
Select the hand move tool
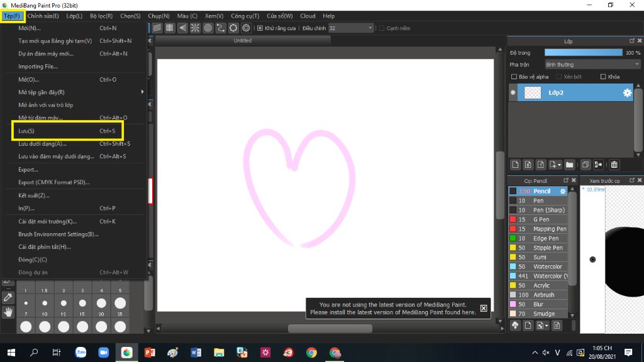8,312
